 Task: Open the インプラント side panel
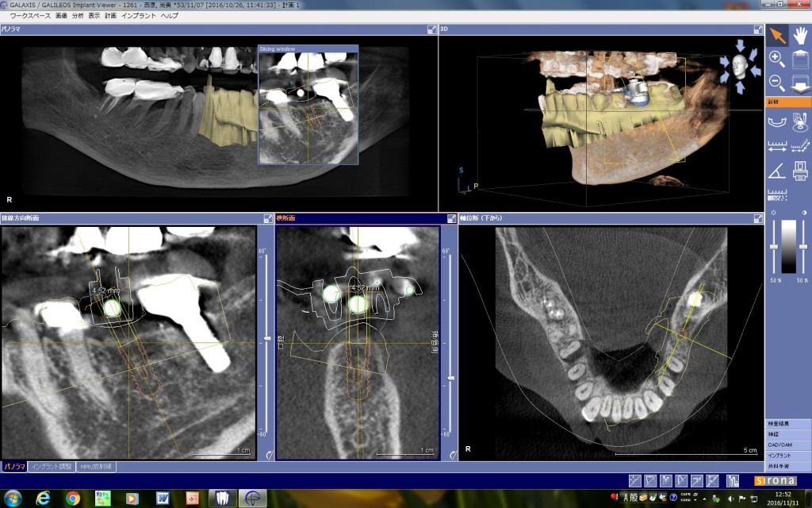pyautogui.click(x=788, y=456)
